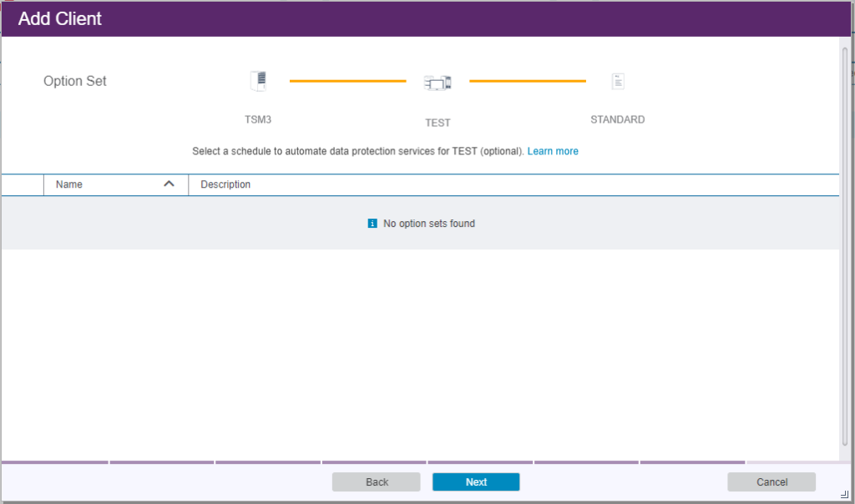The image size is (855, 504).
Task: Click the info icon beside 'No option sets found'
Action: (372, 224)
